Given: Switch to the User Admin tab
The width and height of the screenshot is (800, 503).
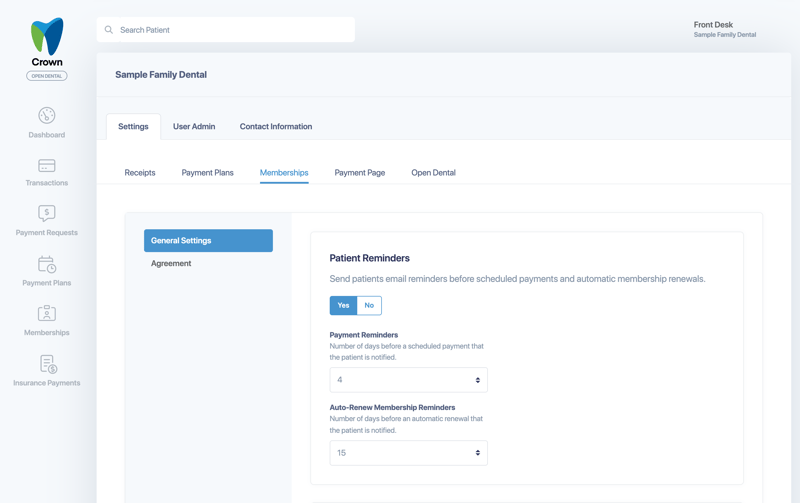Looking at the screenshot, I should [194, 127].
